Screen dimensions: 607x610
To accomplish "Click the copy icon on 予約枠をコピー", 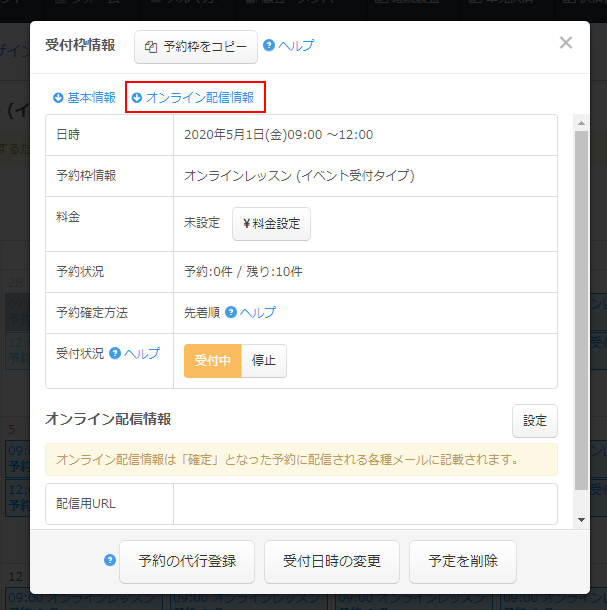I will pos(151,47).
